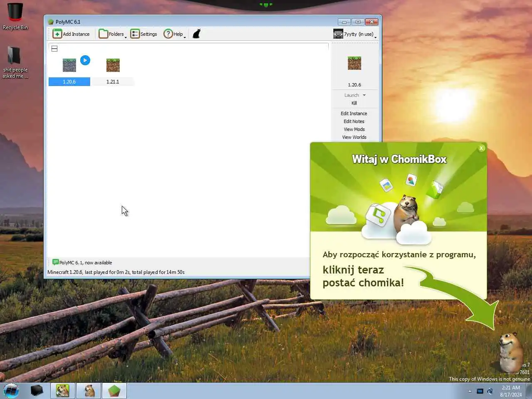Viewport: 532px width, 399px height.
Task: Open PolyMC Settings from the toolbar
Action: [144, 34]
